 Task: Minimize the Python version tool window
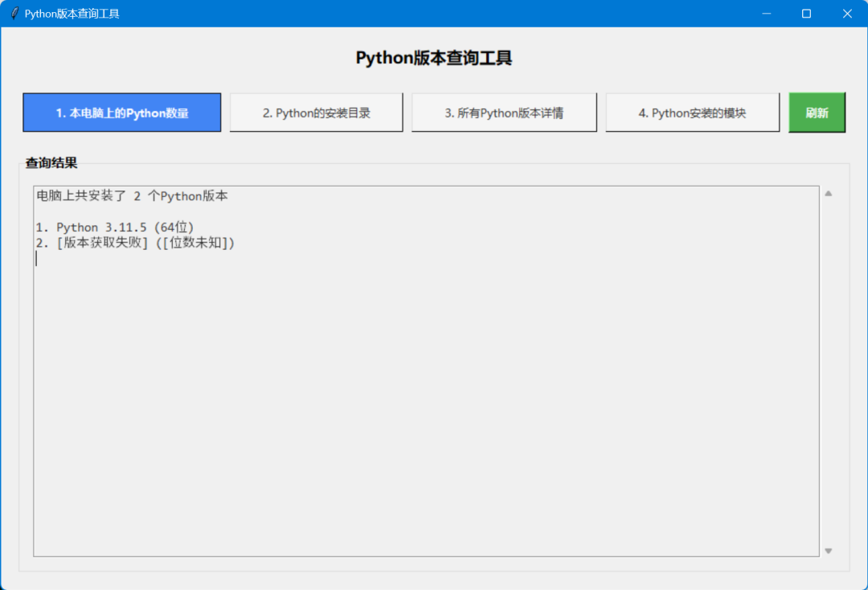click(768, 13)
